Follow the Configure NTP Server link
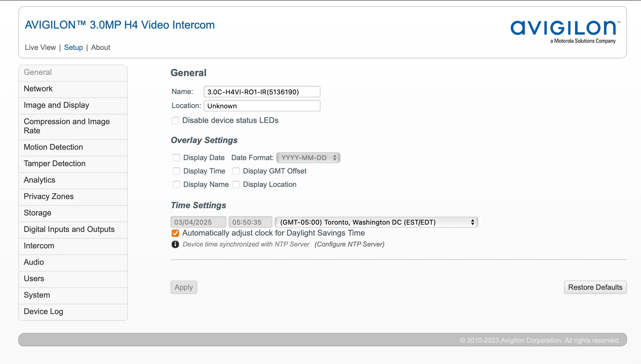Image resolution: width=641 pixels, height=364 pixels. [349, 244]
